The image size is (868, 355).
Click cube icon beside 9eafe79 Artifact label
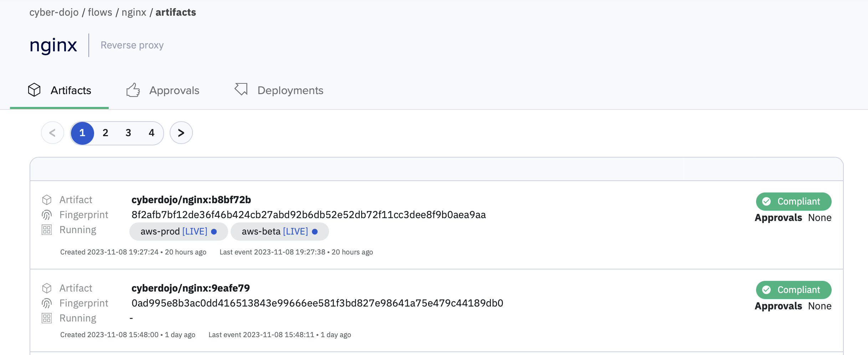tap(47, 288)
